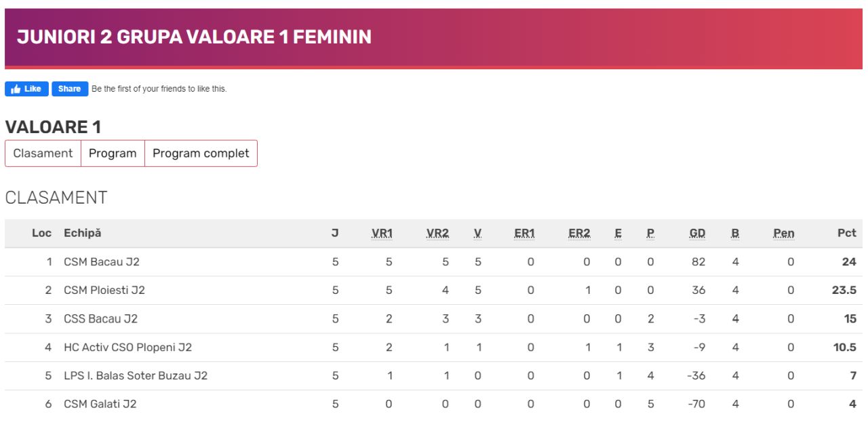Click the VR2 column header
The image size is (868, 427).
pyautogui.click(x=437, y=234)
